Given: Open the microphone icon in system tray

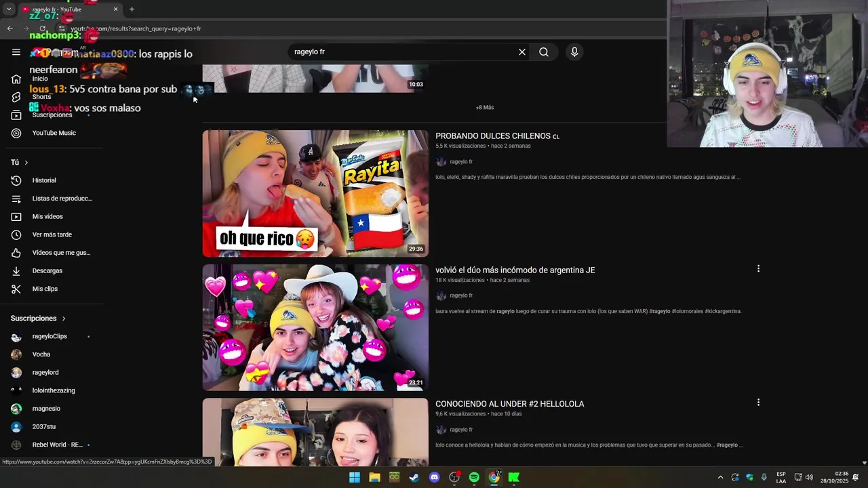Looking at the screenshot, I should [764, 477].
